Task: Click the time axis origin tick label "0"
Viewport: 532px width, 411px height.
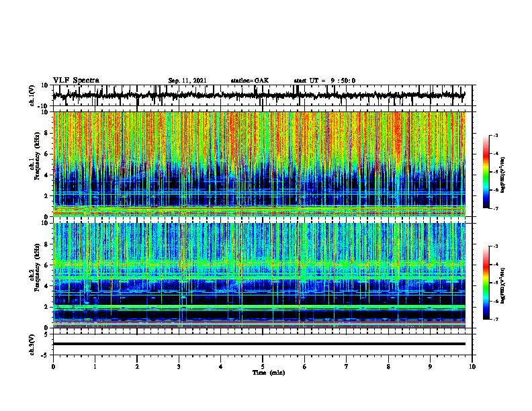Action: point(53,367)
